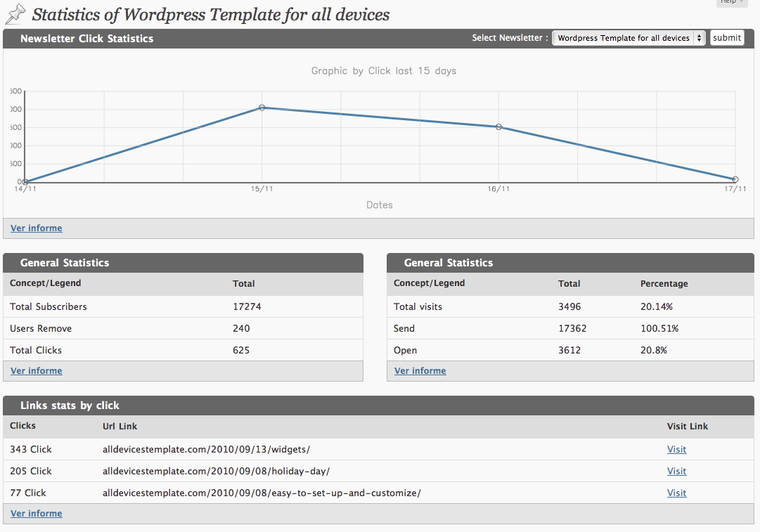
Task: Visit the holiday-day URL link
Action: point(676,471)
